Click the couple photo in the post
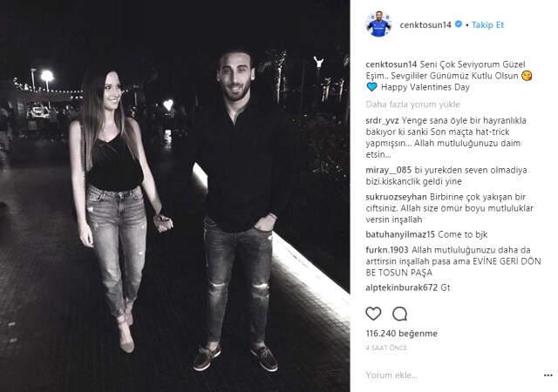This screenshot has width=558, height=392. [174, 196]
